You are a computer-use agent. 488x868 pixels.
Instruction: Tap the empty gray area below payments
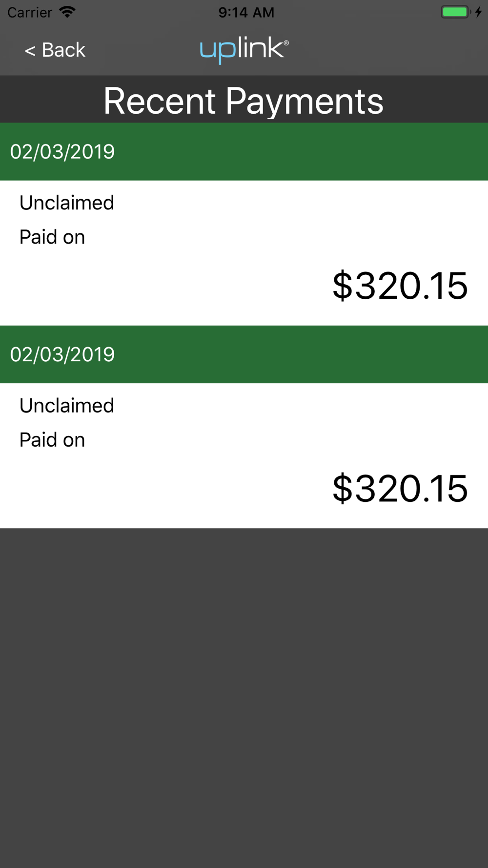click(244, 698)
